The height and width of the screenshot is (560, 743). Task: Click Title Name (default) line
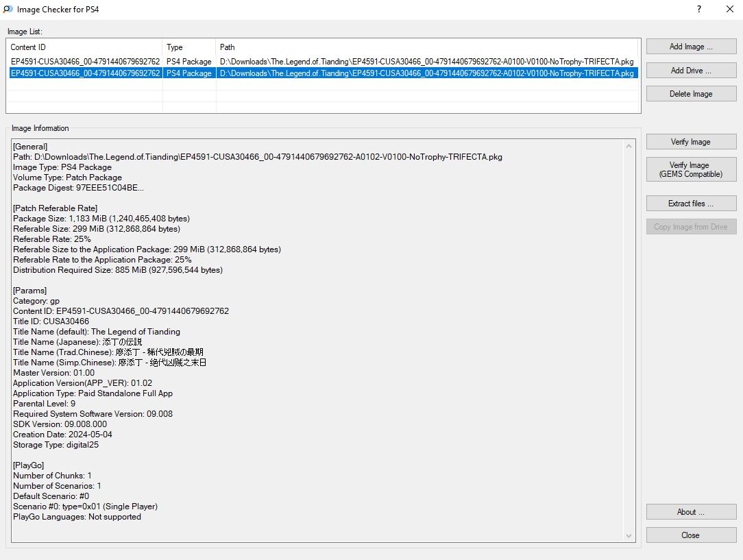click(96, 332)
